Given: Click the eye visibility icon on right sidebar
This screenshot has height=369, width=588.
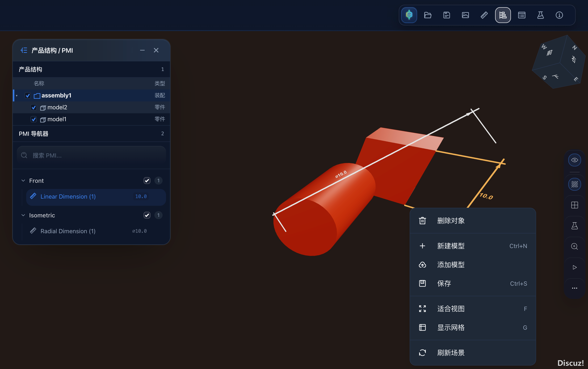Looking at the screenshot, I should [574, 160].
